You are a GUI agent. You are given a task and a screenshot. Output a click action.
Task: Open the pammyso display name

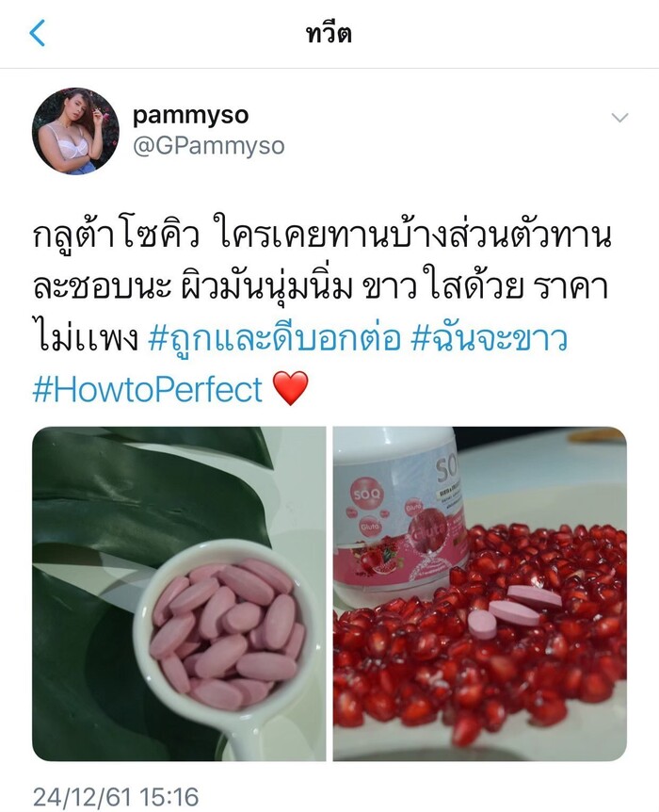coord(190,116)
